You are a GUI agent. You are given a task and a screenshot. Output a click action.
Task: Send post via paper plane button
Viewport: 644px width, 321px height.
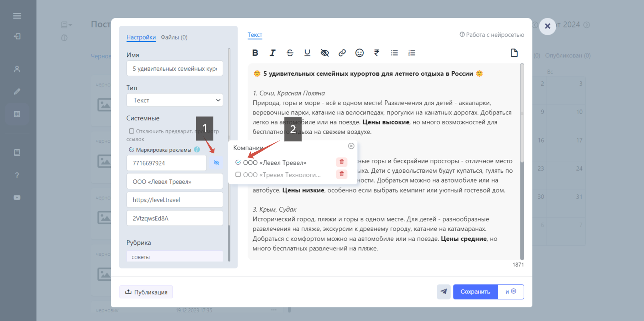444,292
